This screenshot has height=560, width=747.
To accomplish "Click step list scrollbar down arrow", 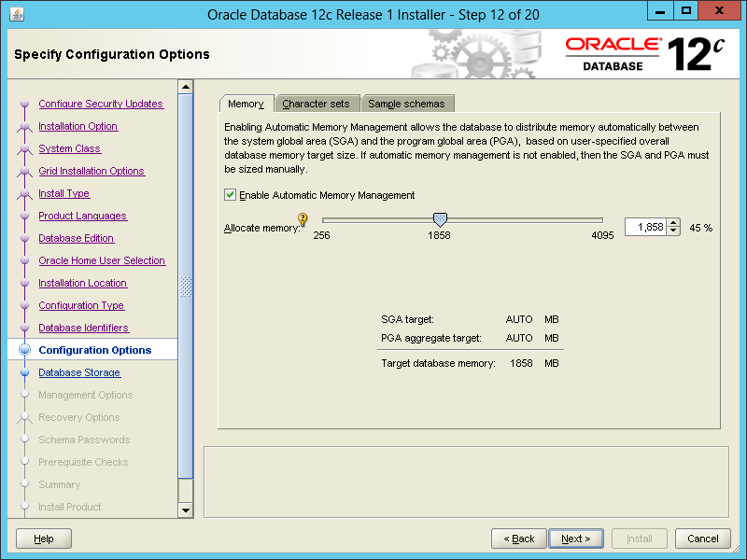I will pyautogui.click(x=185, y=510).
